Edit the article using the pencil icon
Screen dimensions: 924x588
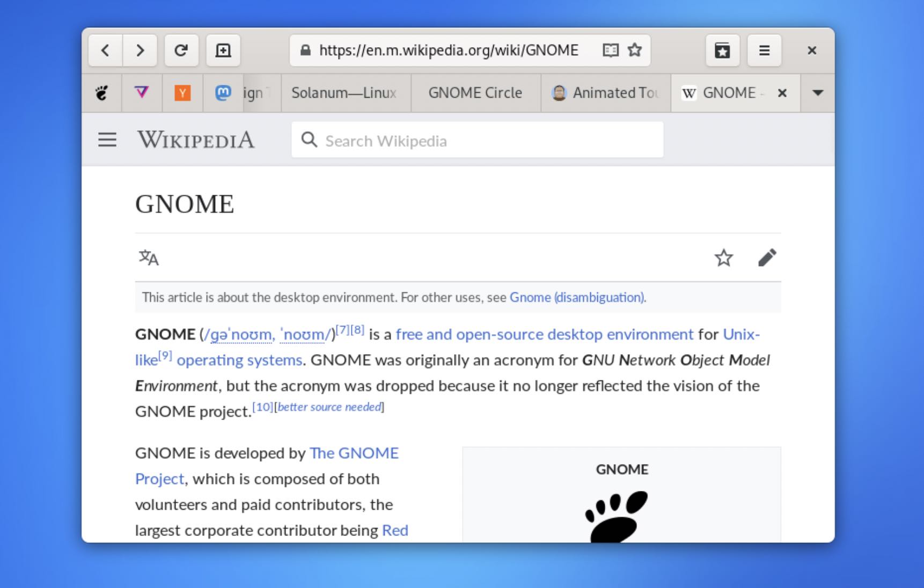pyautogui.click(x=767, y=258)
